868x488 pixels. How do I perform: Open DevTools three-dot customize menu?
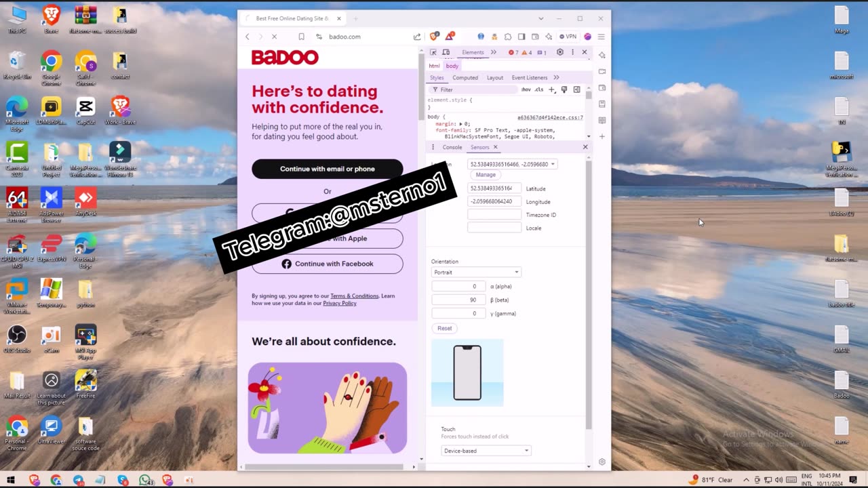(x=572, y=52)
